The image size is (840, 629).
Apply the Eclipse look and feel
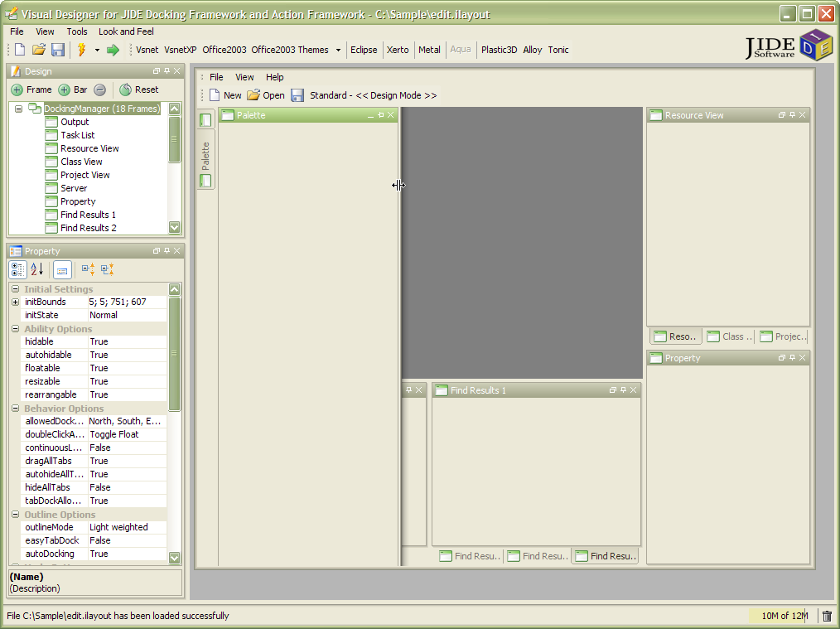pos(364,50)
